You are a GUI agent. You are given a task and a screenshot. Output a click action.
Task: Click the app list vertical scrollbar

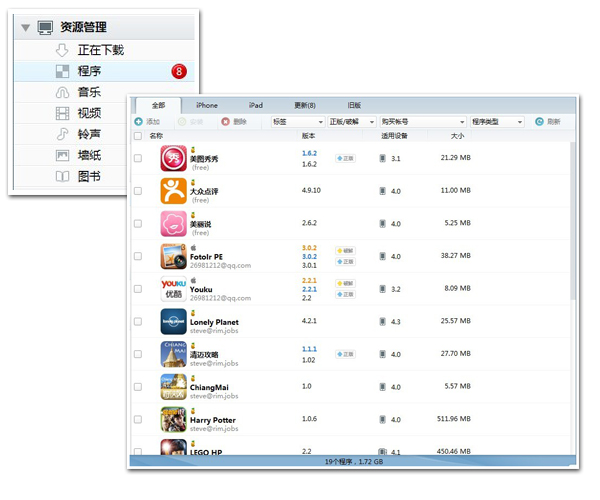pyautogui.click(x=573, y=220)
